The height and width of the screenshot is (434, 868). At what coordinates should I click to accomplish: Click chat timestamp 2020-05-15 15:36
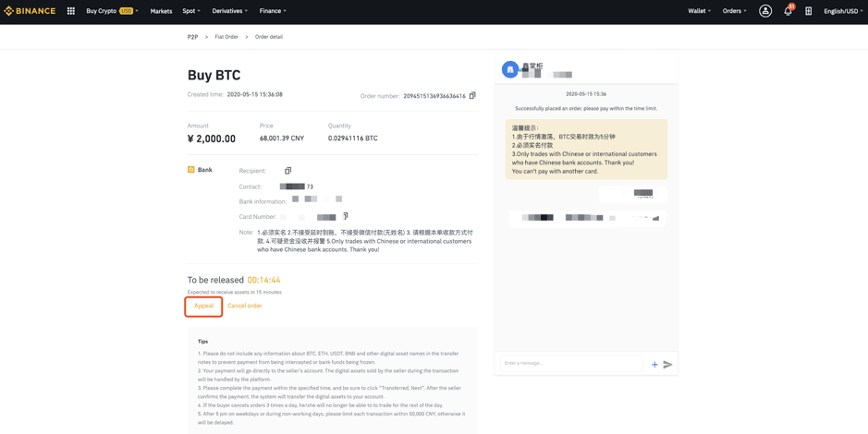[x=586, y=94]
